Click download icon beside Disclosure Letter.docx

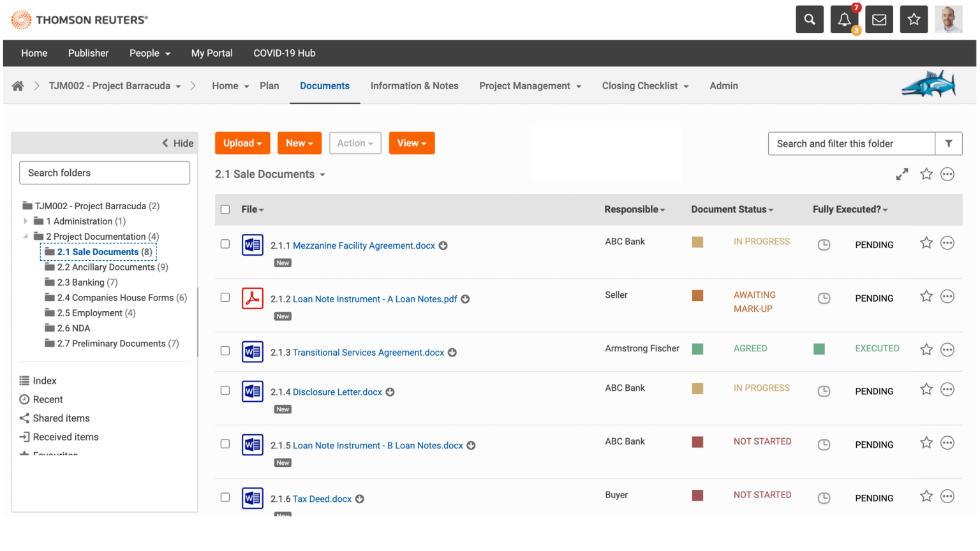[390, 392]
